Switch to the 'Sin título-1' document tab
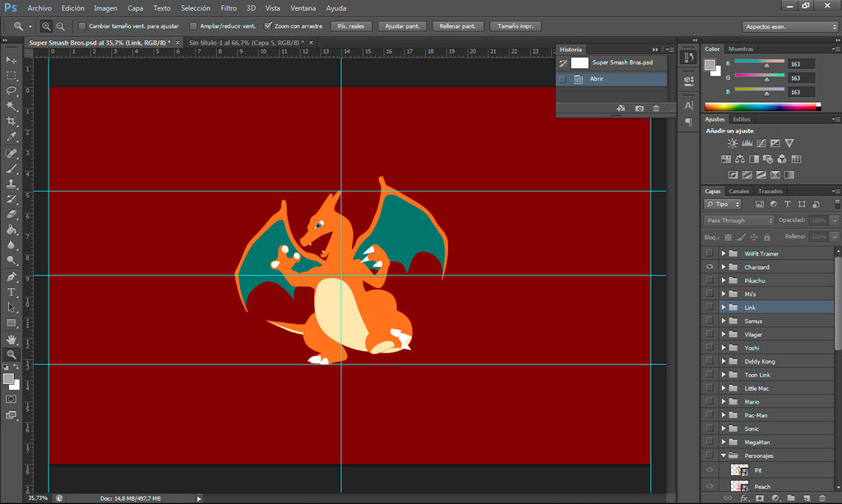Image resolution: width=842 pixels, height=504 pixels. point(247,43)
